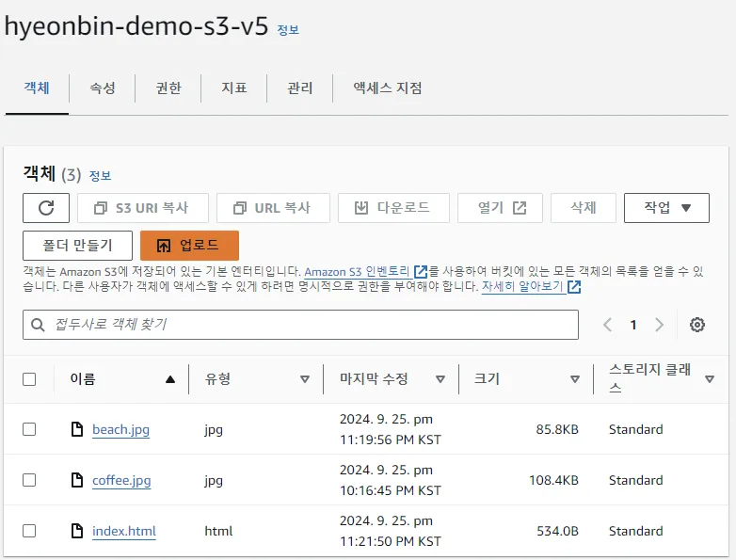Select all objects with header checkbox

[29, 378]
